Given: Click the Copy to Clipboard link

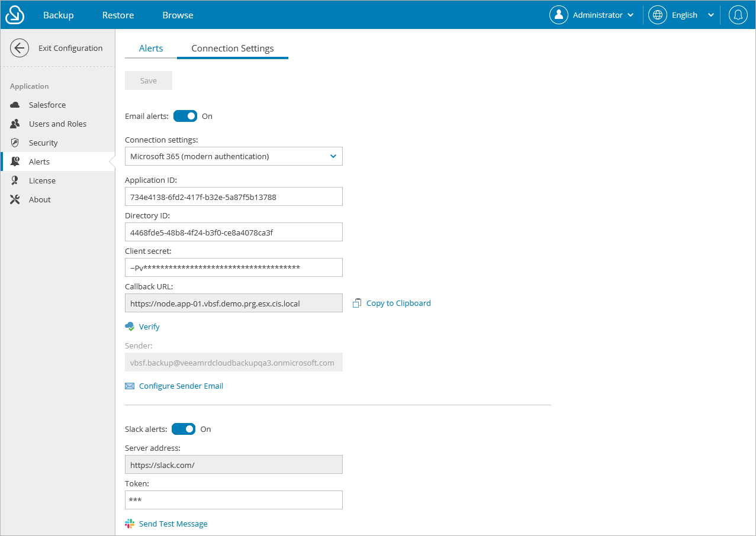Looking at the screenshot, I should (x=398, y=303).
